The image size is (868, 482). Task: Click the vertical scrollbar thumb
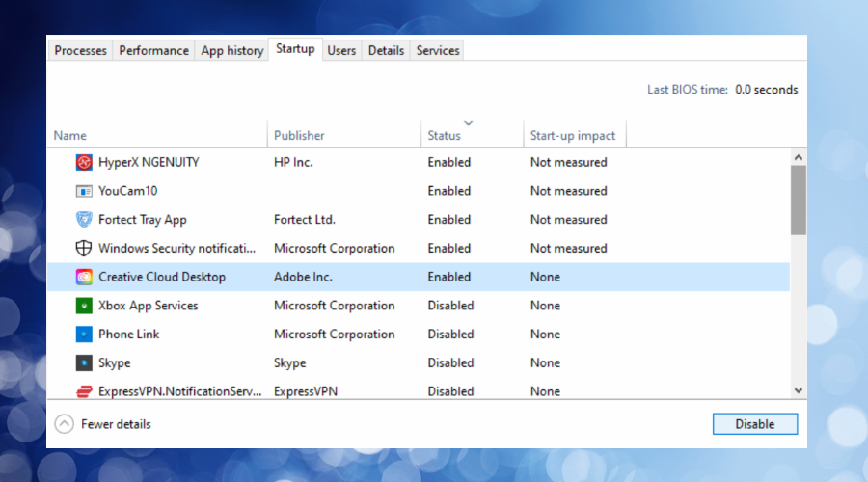[x=799, y=201]
